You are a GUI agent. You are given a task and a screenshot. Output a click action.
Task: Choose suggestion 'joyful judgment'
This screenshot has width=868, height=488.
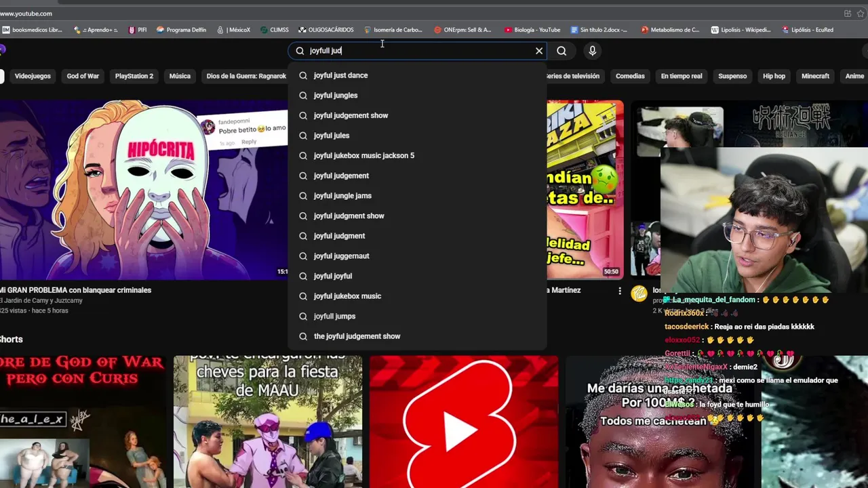(x=417, y=236)
